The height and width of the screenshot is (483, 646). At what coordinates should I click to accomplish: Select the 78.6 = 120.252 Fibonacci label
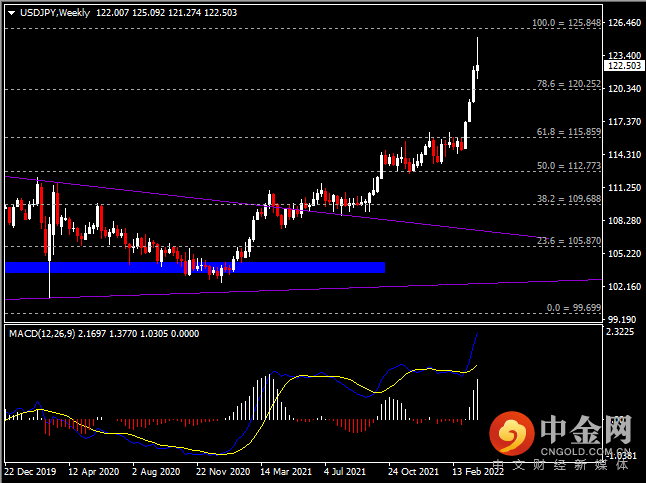569,84
